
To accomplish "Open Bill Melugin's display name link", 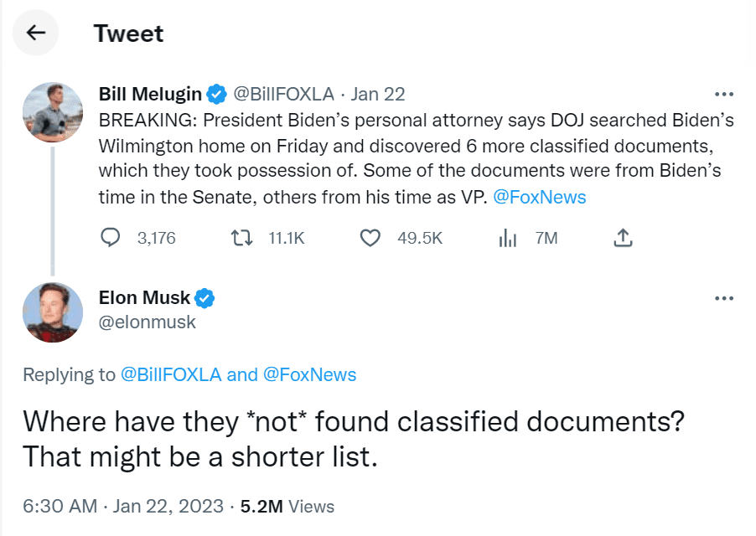I will 150,93.
